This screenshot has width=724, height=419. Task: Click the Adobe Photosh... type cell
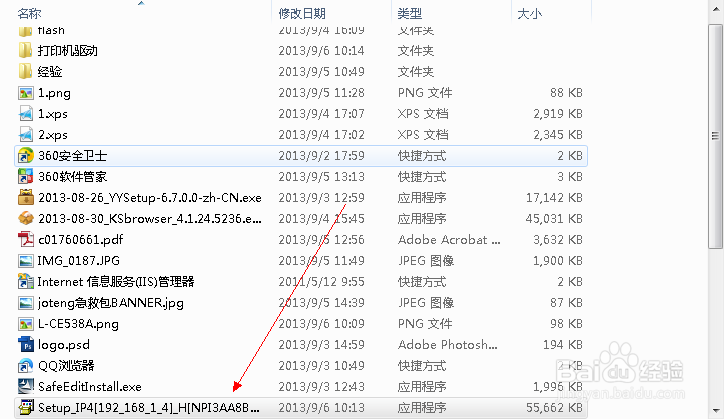(x=447, y=345)
